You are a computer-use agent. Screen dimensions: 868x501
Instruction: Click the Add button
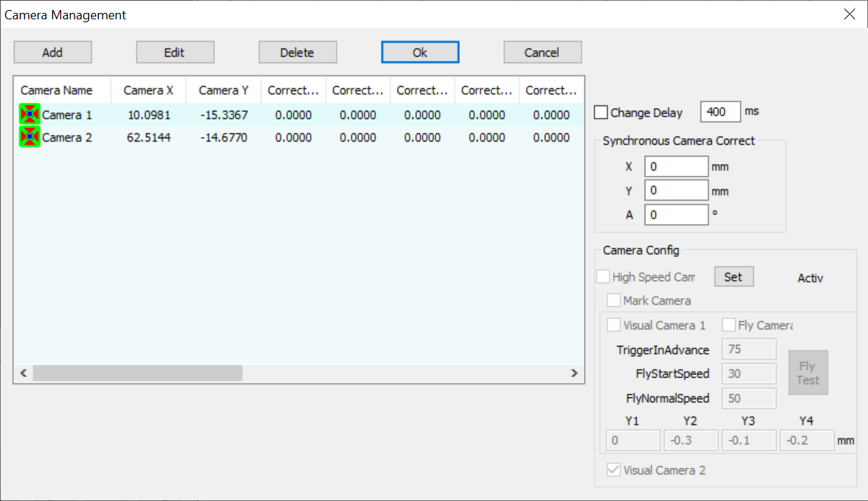tap(52, 52)
